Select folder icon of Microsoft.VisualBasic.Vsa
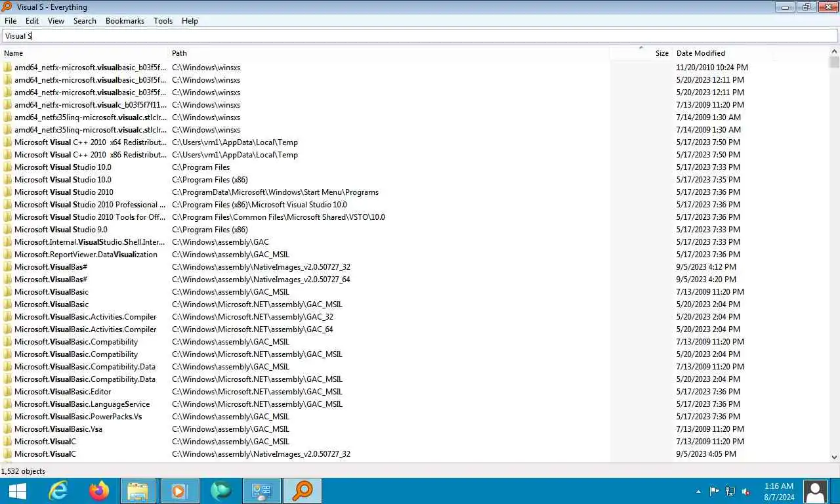 (8, 429)
